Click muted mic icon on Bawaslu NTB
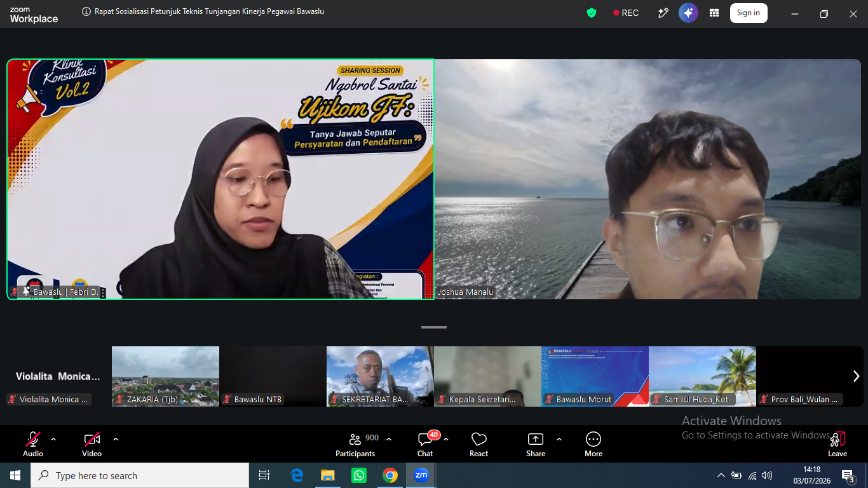868x488 pixels. point(227,400)
